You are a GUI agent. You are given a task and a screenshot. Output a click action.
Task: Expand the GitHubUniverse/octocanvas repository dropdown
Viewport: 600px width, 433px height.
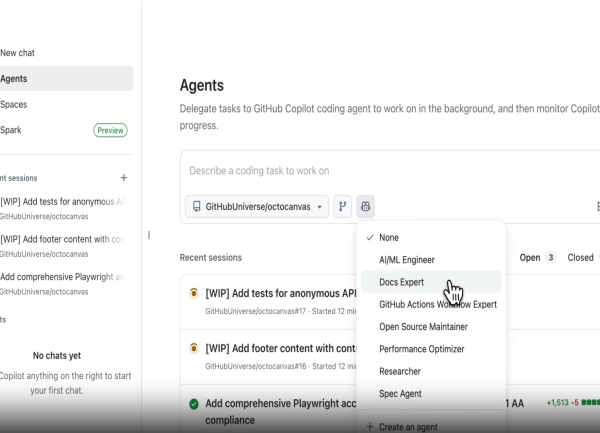257,207
